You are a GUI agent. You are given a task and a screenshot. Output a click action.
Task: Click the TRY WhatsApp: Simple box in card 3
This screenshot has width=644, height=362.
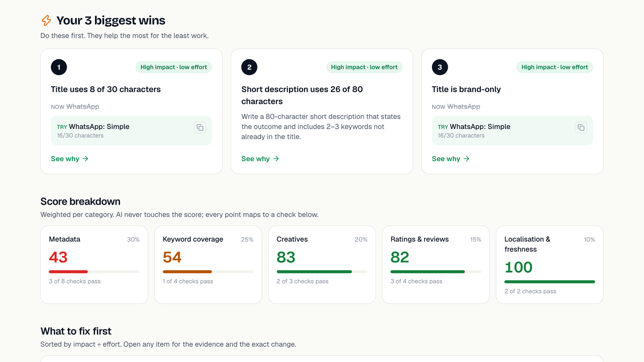[x=512, y=130]
